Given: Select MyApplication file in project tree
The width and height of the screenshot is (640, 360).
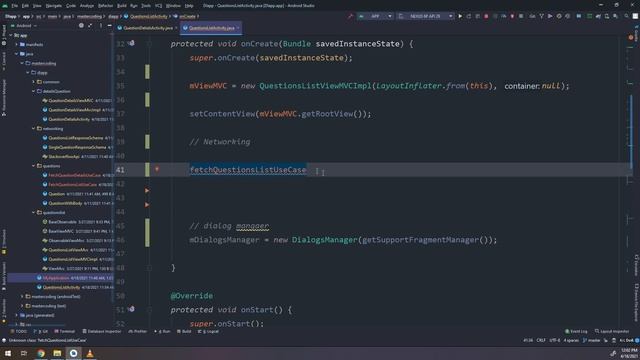Looking at the screenshot, I should point(56,278).
